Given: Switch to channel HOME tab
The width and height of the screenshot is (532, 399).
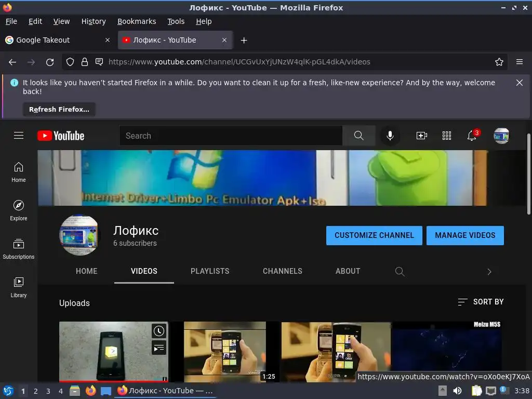Looking at the screenshot, I should click(x=87, y=271).
